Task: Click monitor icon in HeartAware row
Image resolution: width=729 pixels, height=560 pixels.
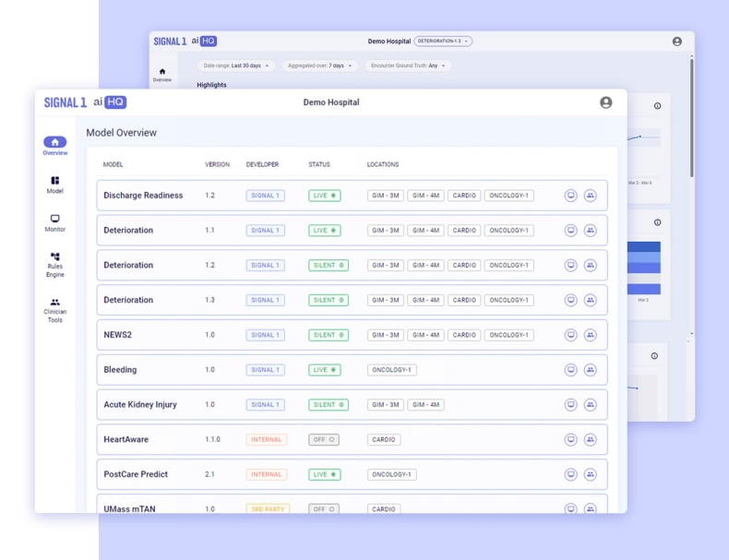Action: (x=571, y=440)
